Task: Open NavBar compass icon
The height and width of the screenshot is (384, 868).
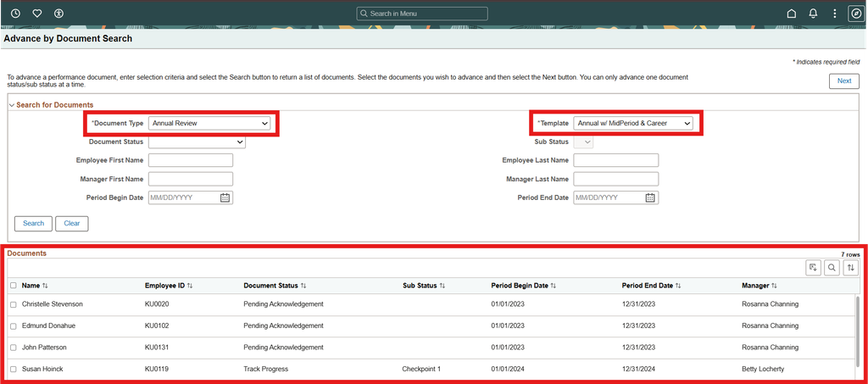Action: click(856, 14)
